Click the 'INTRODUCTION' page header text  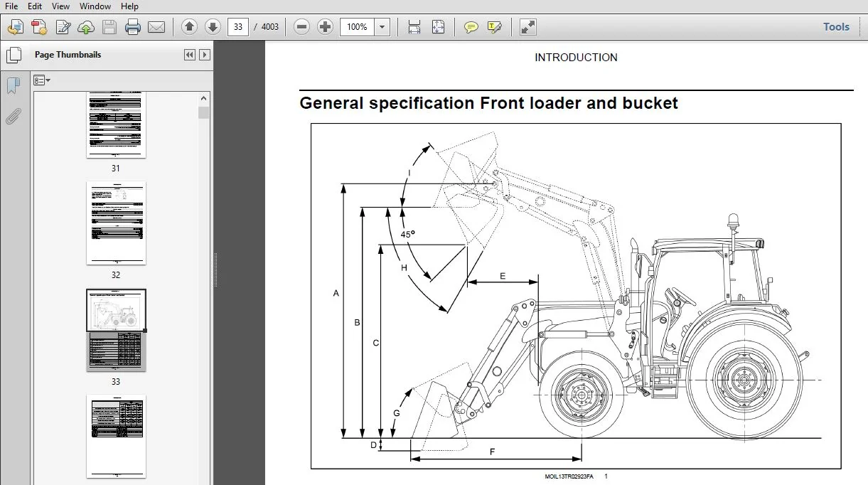pos(576,58)
